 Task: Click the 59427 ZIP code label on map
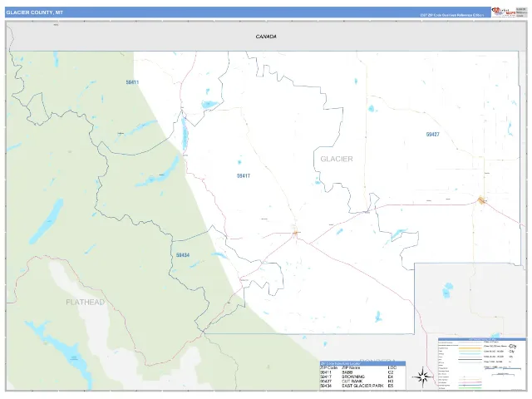pyautogui.click(x=432, y=135)
